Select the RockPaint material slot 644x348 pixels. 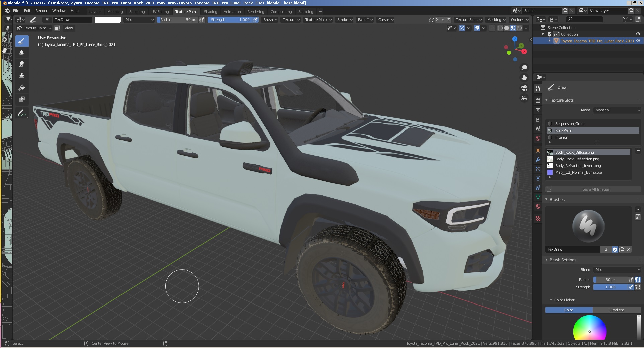point(593,130)
